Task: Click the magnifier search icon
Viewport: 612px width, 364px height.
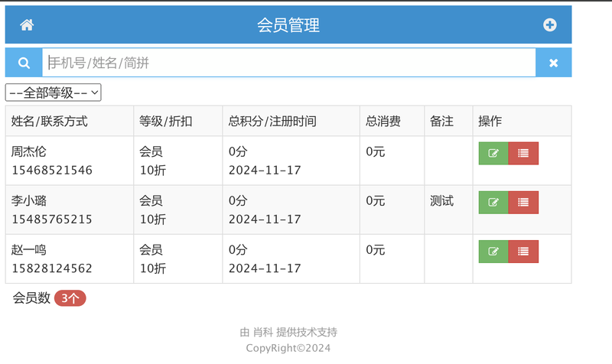Action: coord(24,63)
